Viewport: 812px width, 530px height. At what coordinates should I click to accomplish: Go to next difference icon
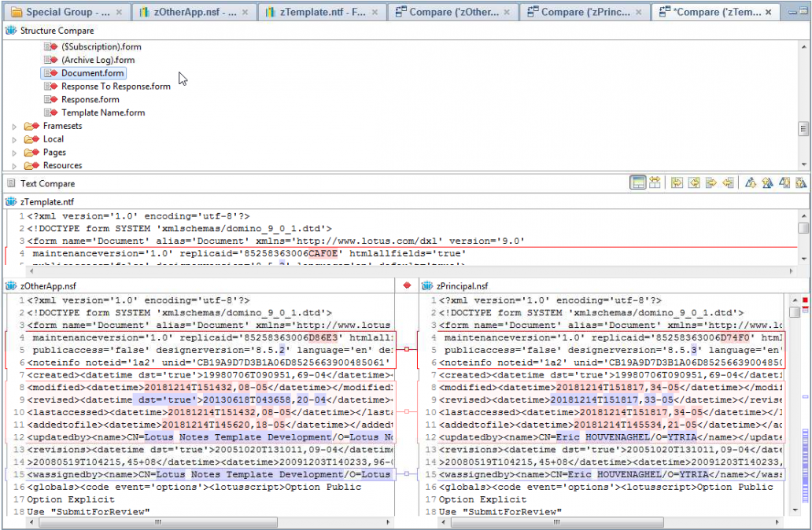[x=751, y=182]
